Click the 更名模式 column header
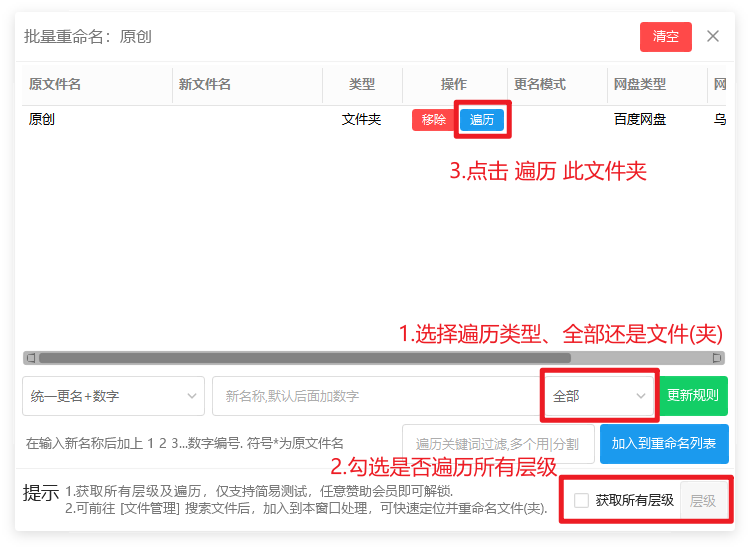Image resolution: width=750 pixels, height=549 pixels. click(557, 85)
